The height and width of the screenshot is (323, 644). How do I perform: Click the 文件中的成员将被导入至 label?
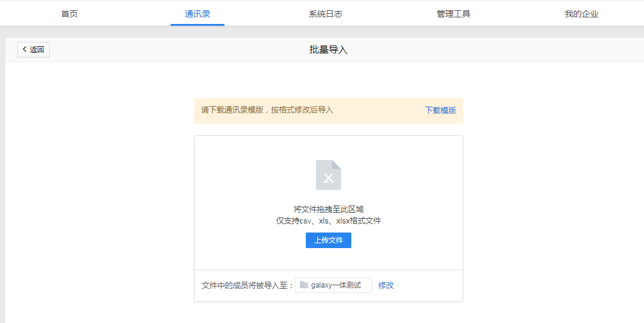click(x=248, y=285)
